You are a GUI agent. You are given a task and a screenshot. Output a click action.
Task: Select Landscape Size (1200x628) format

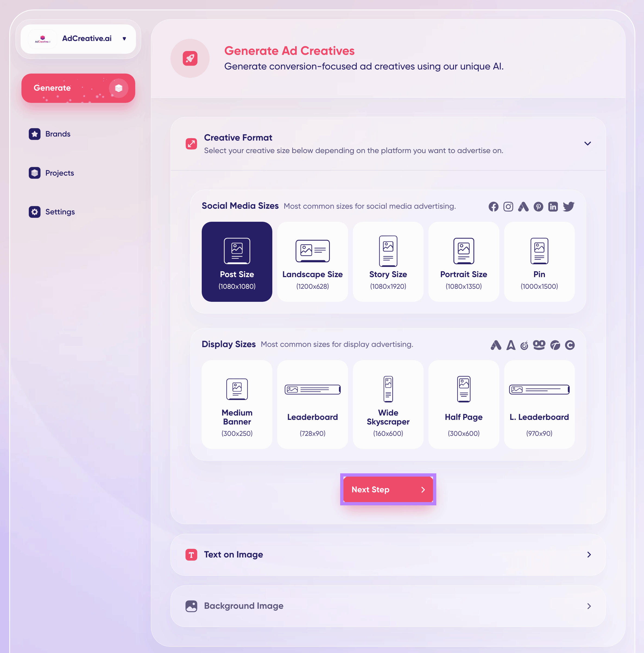click(312, 262)
